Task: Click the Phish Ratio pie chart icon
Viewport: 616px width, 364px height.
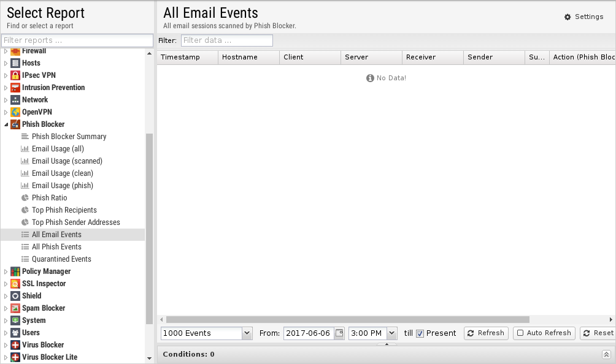Action: point(25,198)
